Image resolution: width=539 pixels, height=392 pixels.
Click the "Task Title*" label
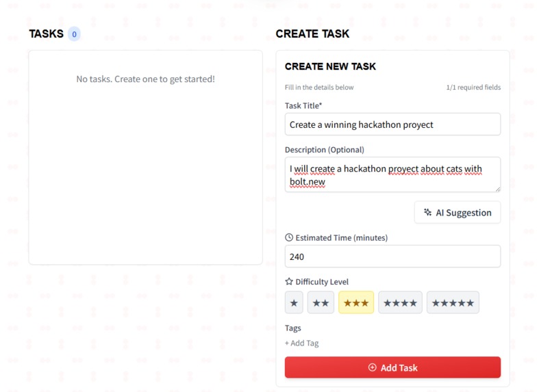click(x=303, y=106)
